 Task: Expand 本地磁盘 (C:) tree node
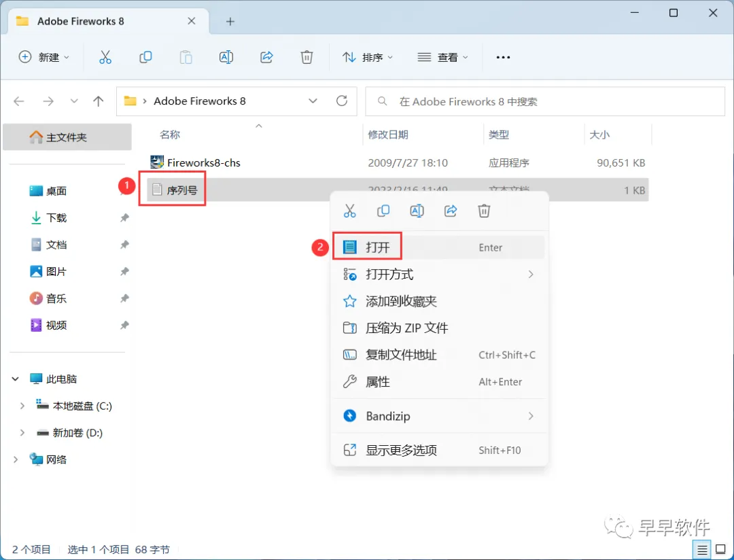[x=22, y=406]
